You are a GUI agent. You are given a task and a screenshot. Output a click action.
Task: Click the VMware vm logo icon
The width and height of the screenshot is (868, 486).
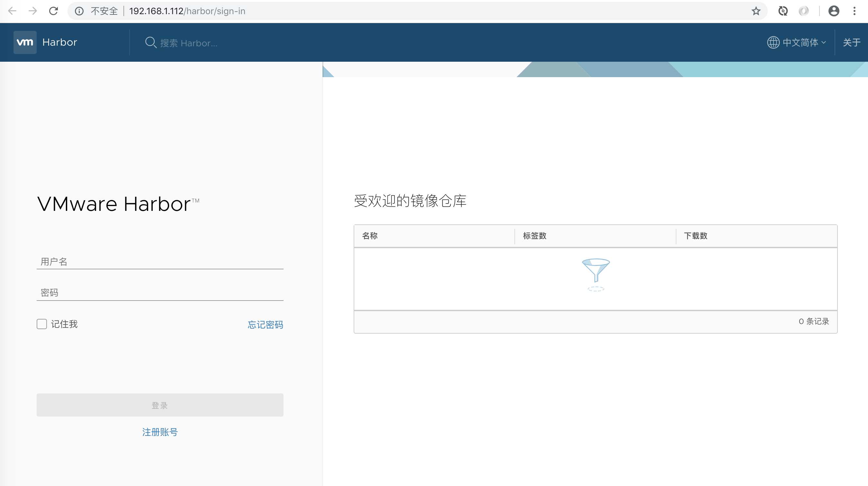(25, 42)
